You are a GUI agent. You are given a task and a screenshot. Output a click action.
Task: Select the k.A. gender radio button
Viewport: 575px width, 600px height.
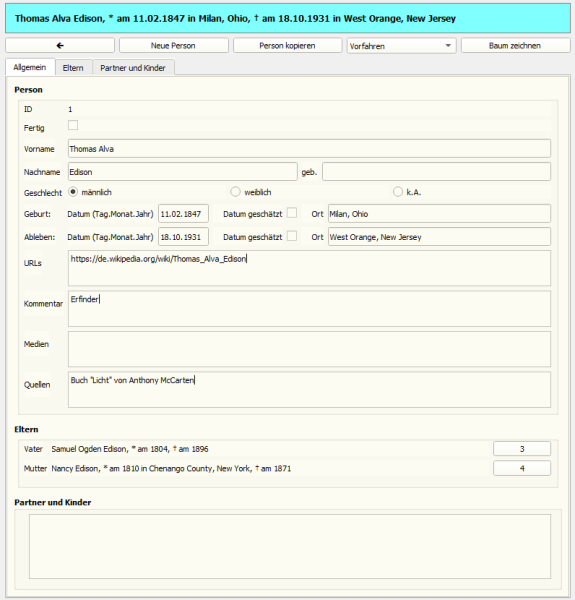(x=398, y=192)
